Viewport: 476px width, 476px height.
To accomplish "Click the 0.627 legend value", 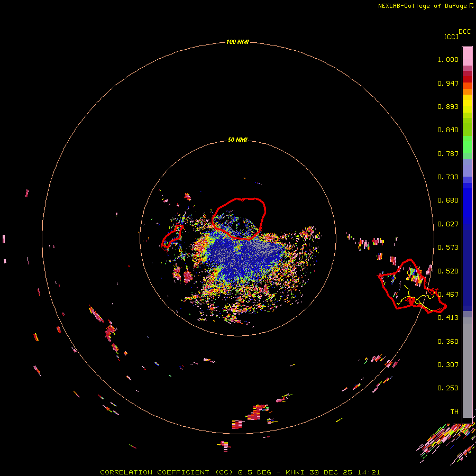I will [x=448, y=224].
